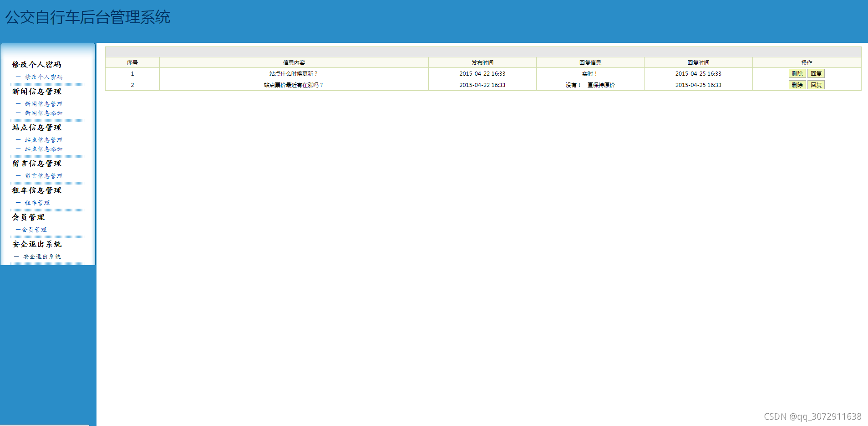The image size is (868, 426).
Task: Delete message 站点票价最近有在涨吗
Action: 797,85
